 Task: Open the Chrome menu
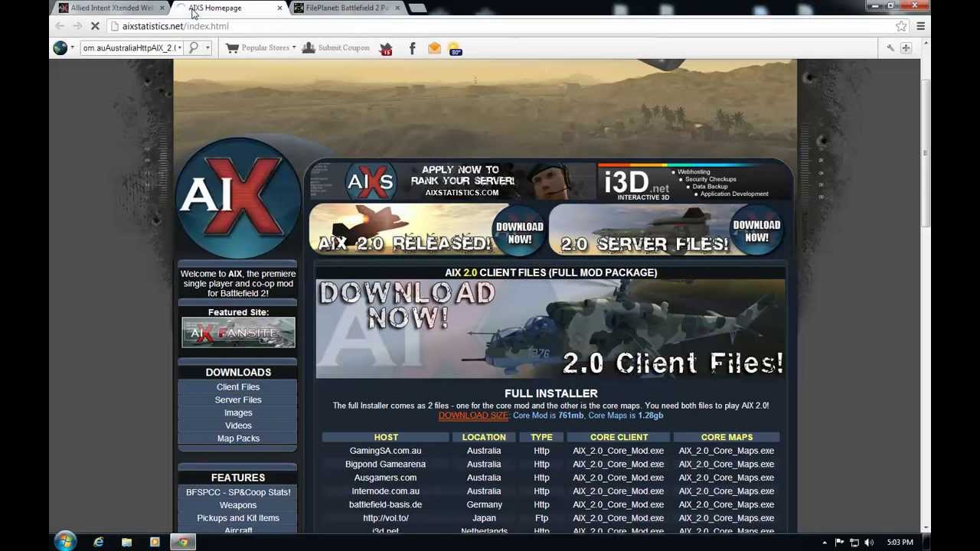[x=921, y=26]
